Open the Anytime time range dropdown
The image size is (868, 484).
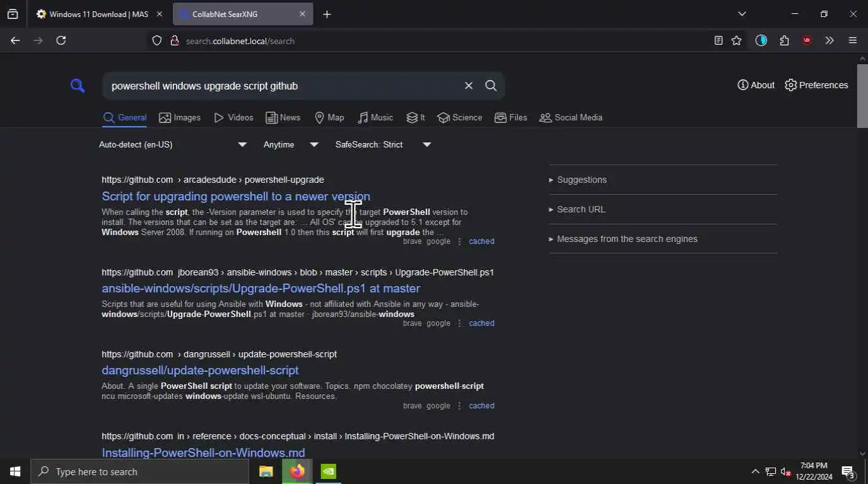pos(291,145)
